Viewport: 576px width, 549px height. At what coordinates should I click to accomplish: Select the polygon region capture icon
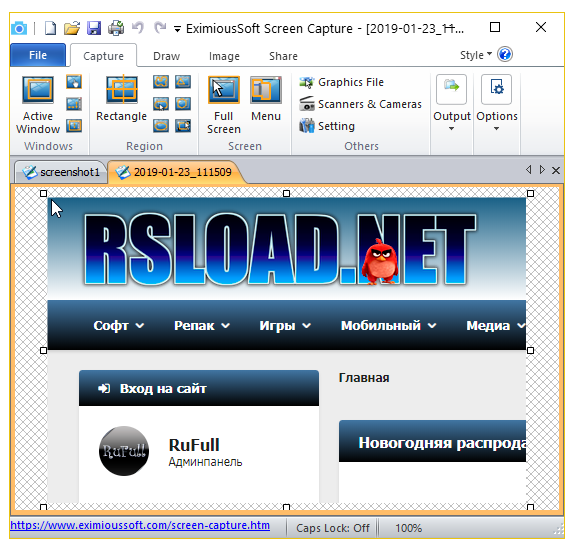tap(183, 104)
